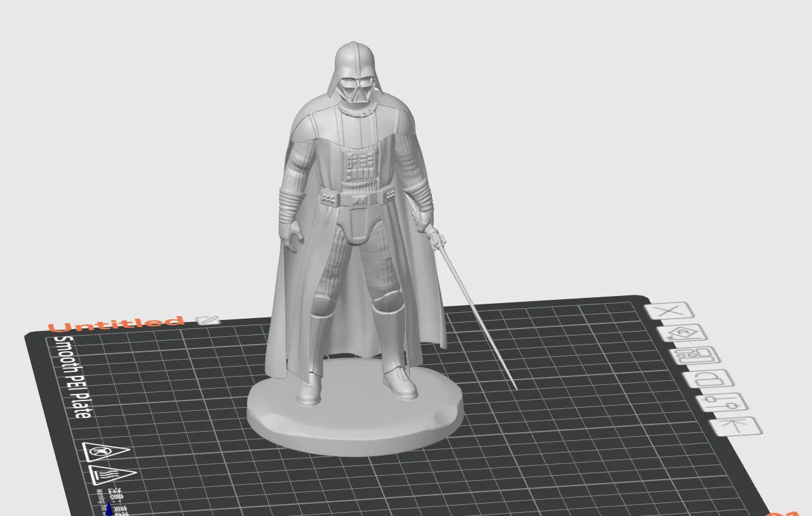Click the move-plate-to-front arrow icon
The height and width of the screenshot is (516, 812).
(x=735, y=426)
